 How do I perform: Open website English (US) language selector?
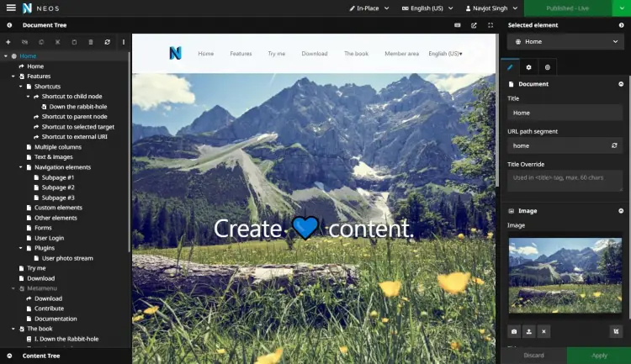[x=445, y=54]
